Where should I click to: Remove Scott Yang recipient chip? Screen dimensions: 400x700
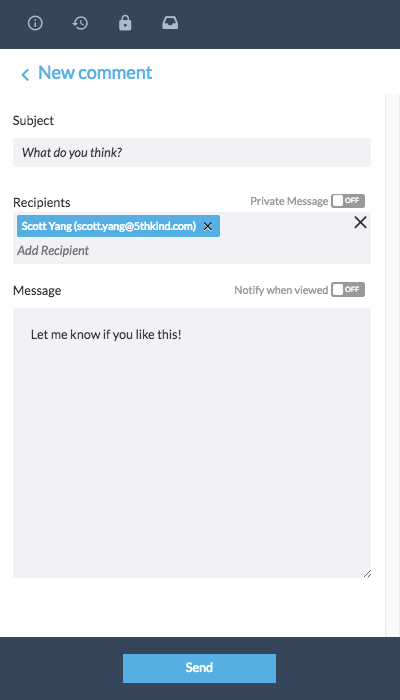tap(208, 226)
